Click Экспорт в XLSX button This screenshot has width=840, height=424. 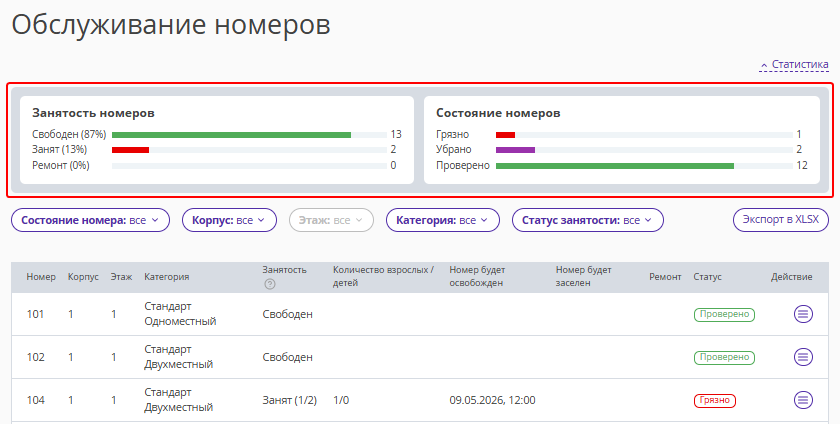pos(781,220)
